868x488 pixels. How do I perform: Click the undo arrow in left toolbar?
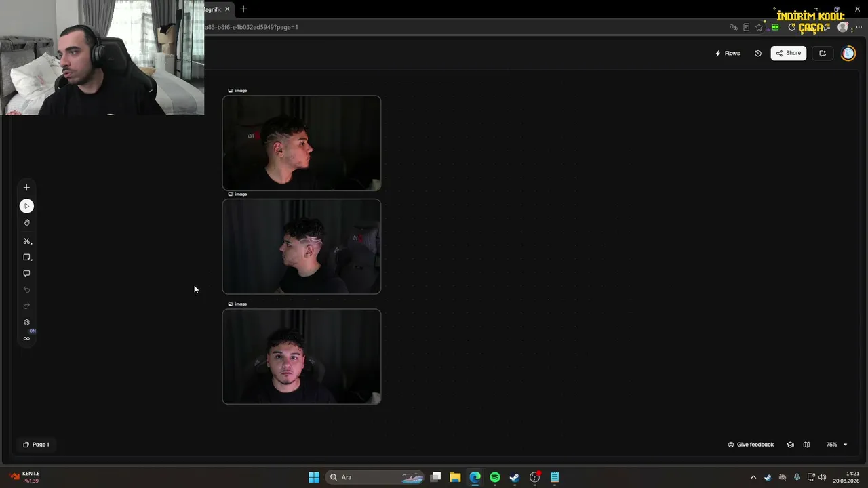26,290
